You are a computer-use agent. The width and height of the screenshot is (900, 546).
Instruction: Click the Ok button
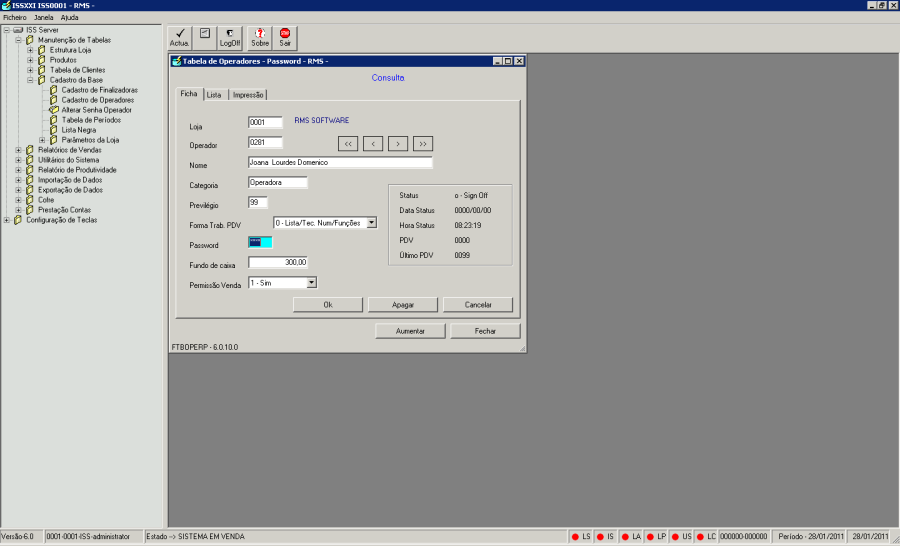(328, 305)
